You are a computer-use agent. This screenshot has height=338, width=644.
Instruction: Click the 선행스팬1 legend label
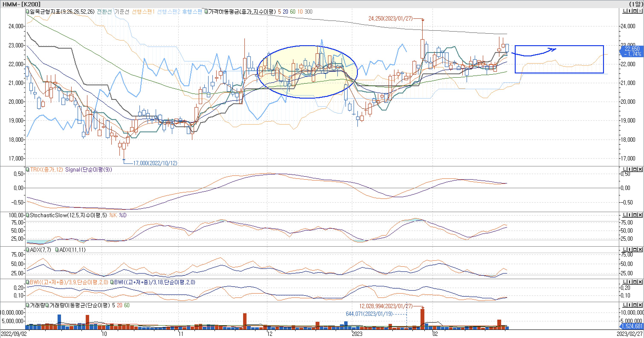[x=143, y=12]
